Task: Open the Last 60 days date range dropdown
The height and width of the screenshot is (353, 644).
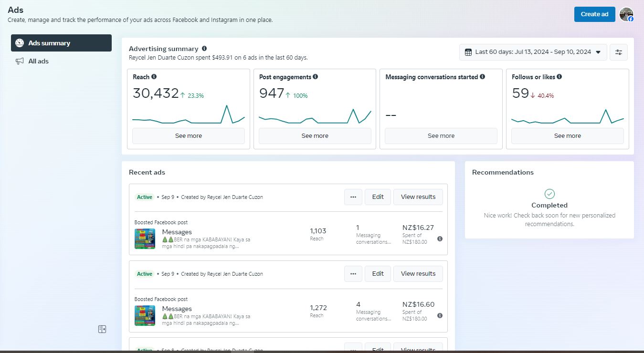Action: click(533, 52)
